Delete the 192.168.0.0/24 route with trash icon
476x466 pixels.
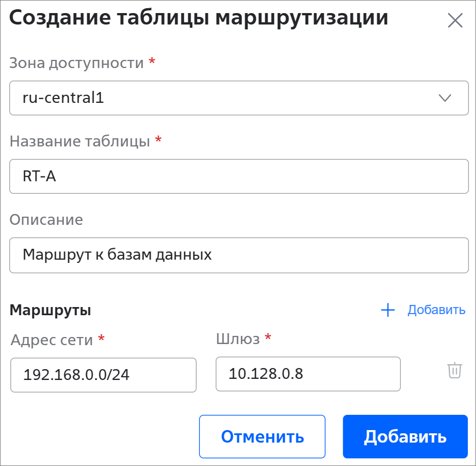454,370
